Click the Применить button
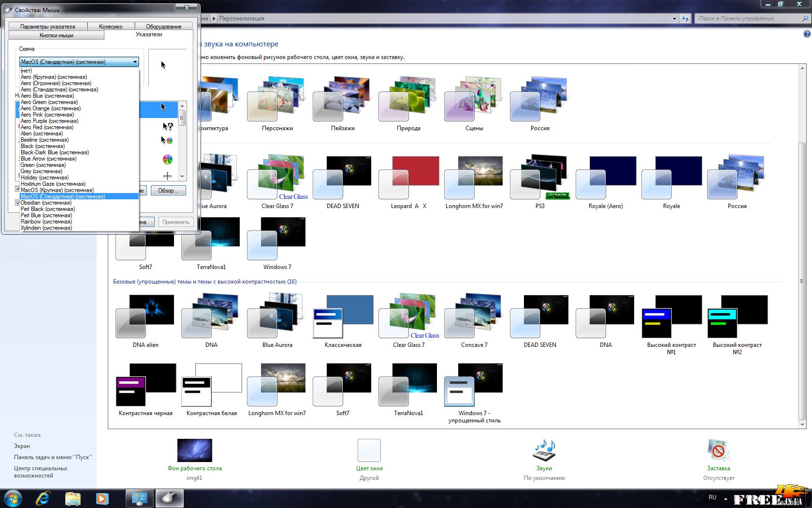This screenshot has width=812, height=508. click(x=176, y=222)
